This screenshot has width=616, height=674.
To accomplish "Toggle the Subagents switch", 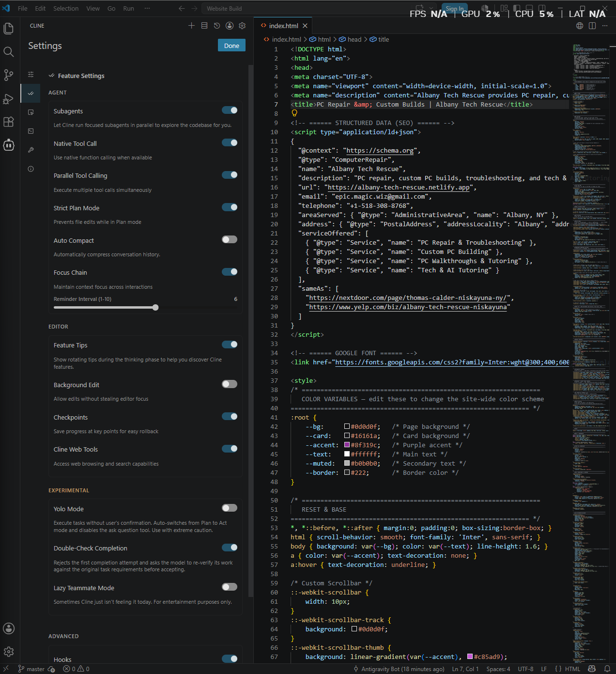I will click(x=230, y=110).
